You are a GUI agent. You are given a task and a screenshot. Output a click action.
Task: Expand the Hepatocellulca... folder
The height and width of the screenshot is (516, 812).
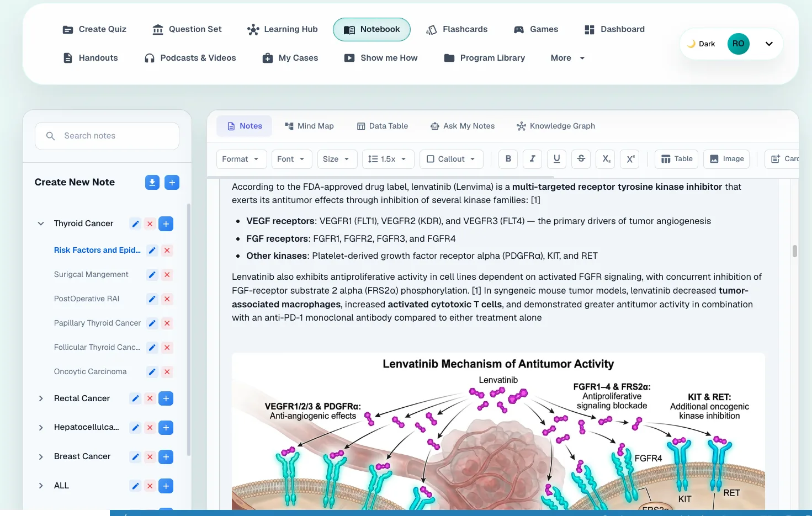[41, 427]
